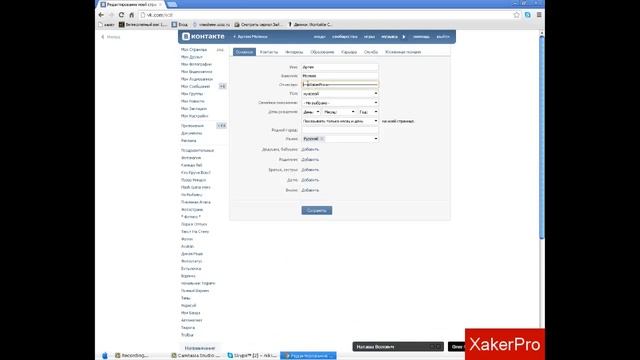Image resolution: width=640 pixels, height=360 pixels.
Task: Click выйти in the VK header
Action: pyautogui.click(x=443, y=37)
